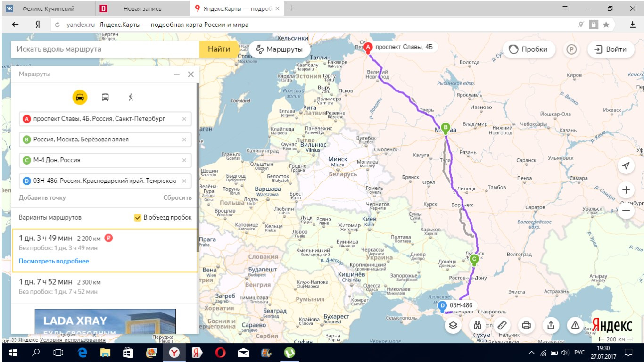Click the Yandex Я home button

point(37,25)
